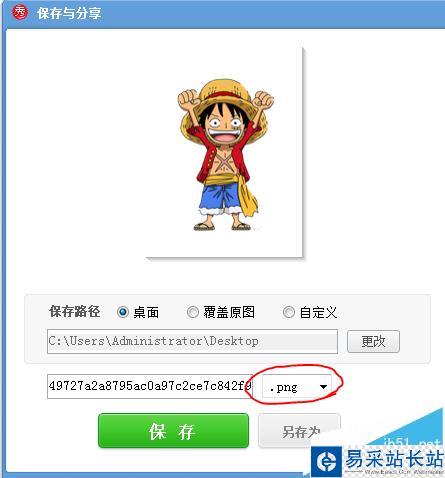Click the 保存路径 label
This screenshot has width=445, height=478.
[74, 312]
